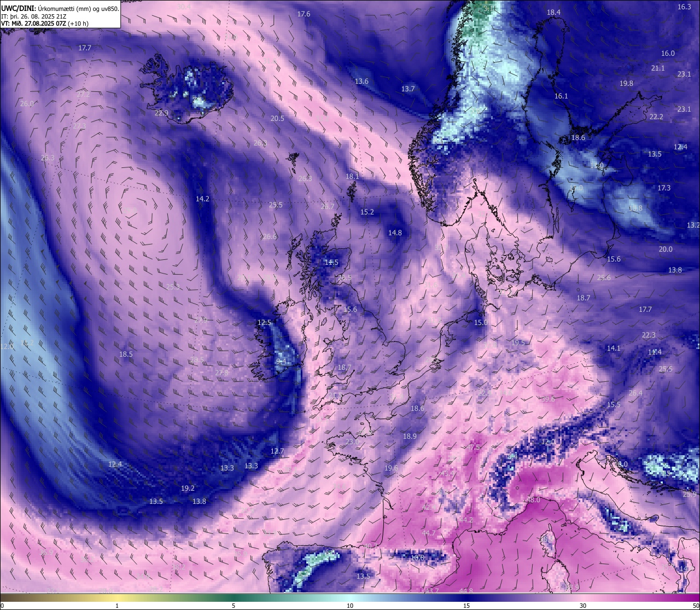
Task: Click the 17.6 value at the top of the map
Action: pyautogui.click(x=304, y=14)
